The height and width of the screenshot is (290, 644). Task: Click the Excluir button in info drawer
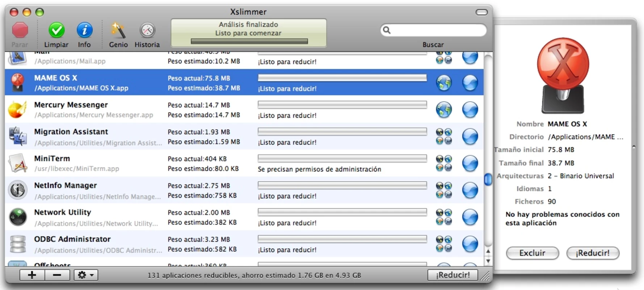(532, 253)
